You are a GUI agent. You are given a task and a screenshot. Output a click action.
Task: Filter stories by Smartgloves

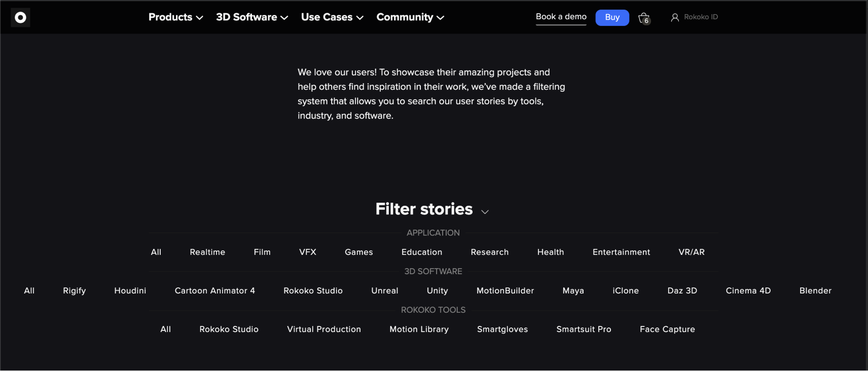click(502, 329)
